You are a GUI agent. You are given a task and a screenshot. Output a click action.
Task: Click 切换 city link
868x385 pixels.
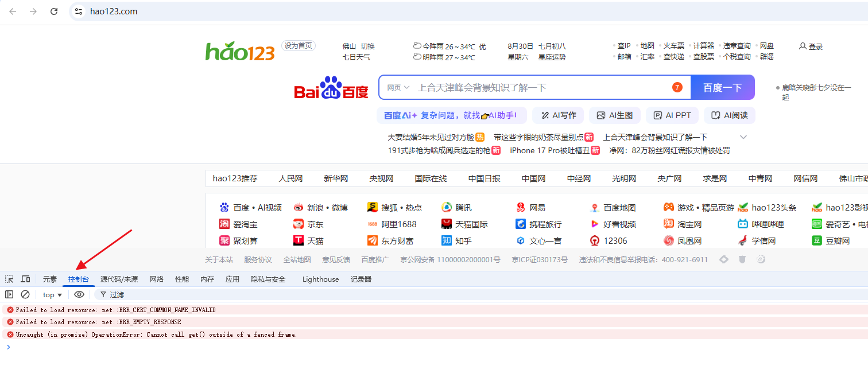[x=367, y=46]
